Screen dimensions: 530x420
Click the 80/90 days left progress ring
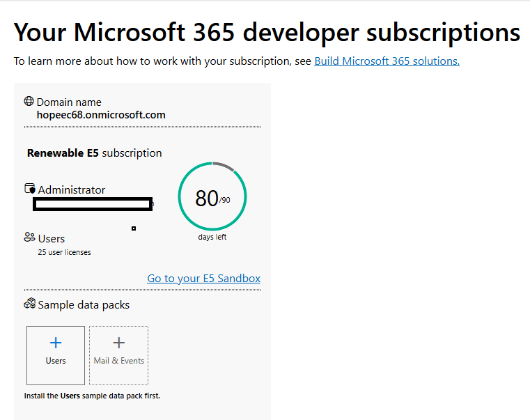click(212, 196)
